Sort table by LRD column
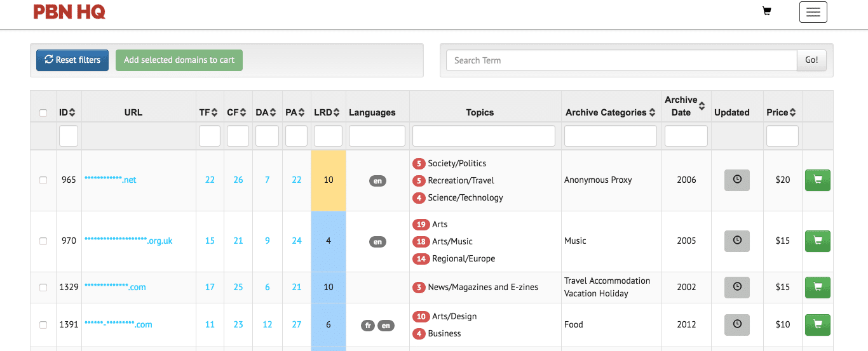 [327, 112]
